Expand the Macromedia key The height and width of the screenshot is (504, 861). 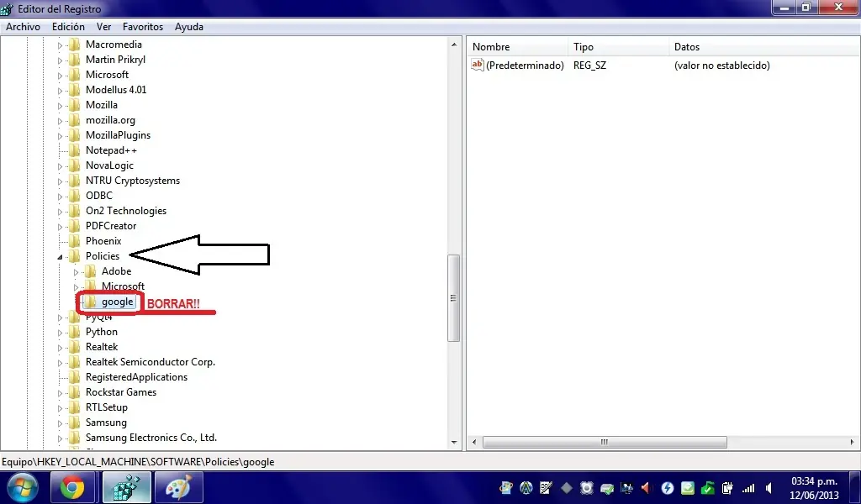60,45
